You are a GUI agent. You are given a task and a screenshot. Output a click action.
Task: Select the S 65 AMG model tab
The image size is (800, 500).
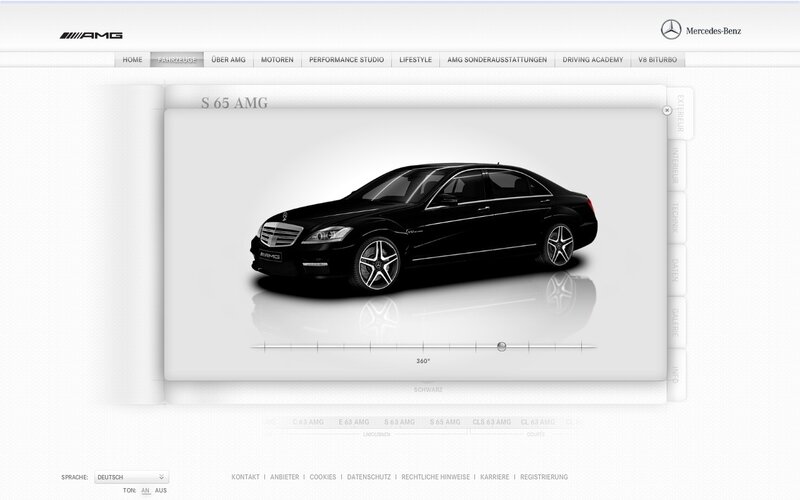445,422
